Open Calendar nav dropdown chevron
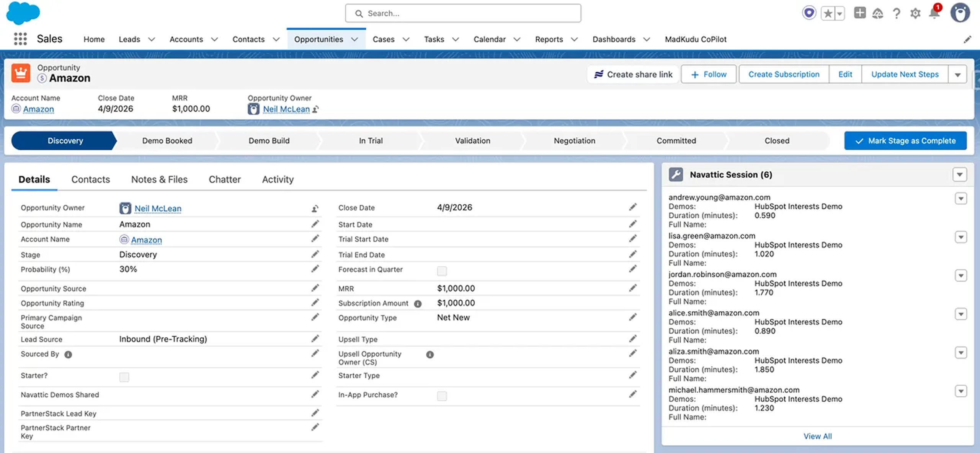The image size is (980, 453). tap(517, 39)
